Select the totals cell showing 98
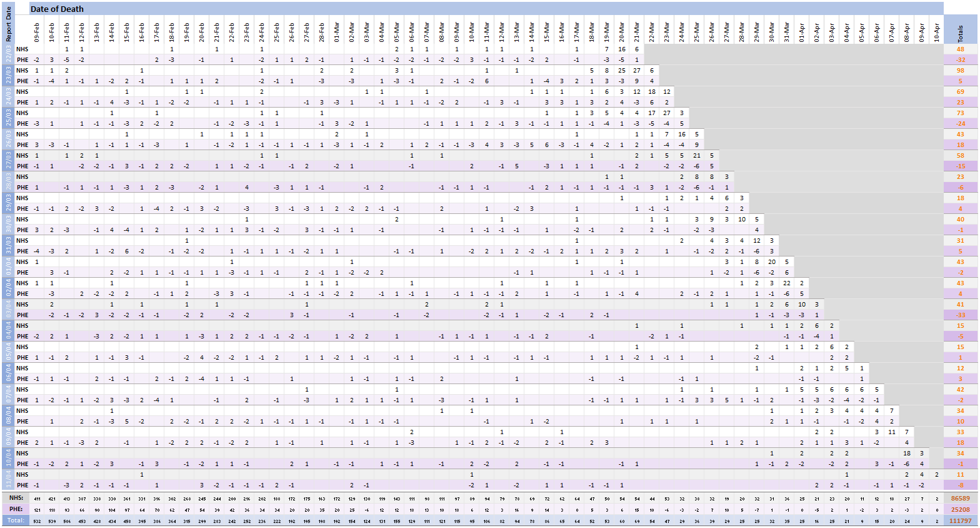Screen dimensions: 980x528 point(961,71)
